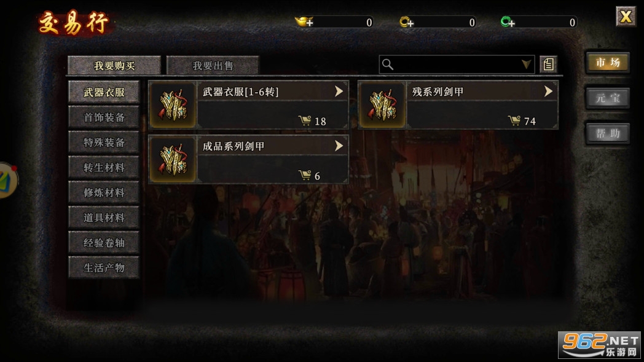
Task: Open the 武器衣服[1-6转] item thumbnail
Action: click(x=173, y=104)
